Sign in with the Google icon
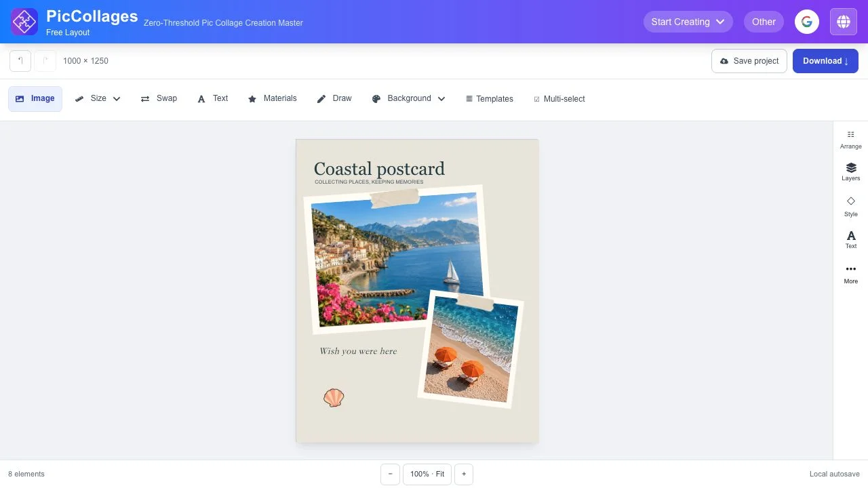 tap(807, 22)
